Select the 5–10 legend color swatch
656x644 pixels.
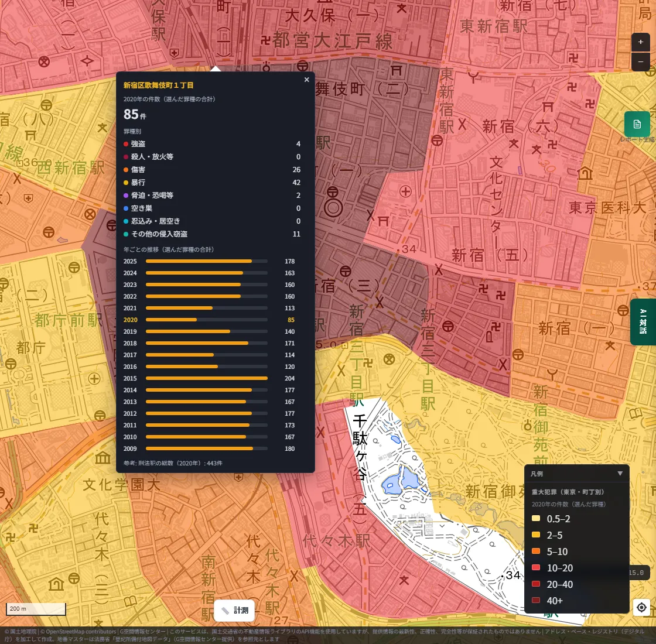535,551
